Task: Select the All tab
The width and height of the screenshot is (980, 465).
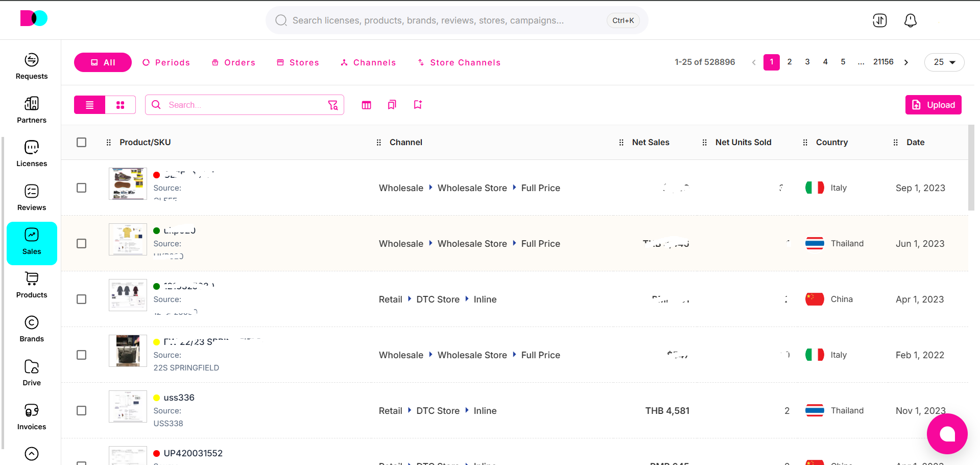Action: click(x=103, y=62)
